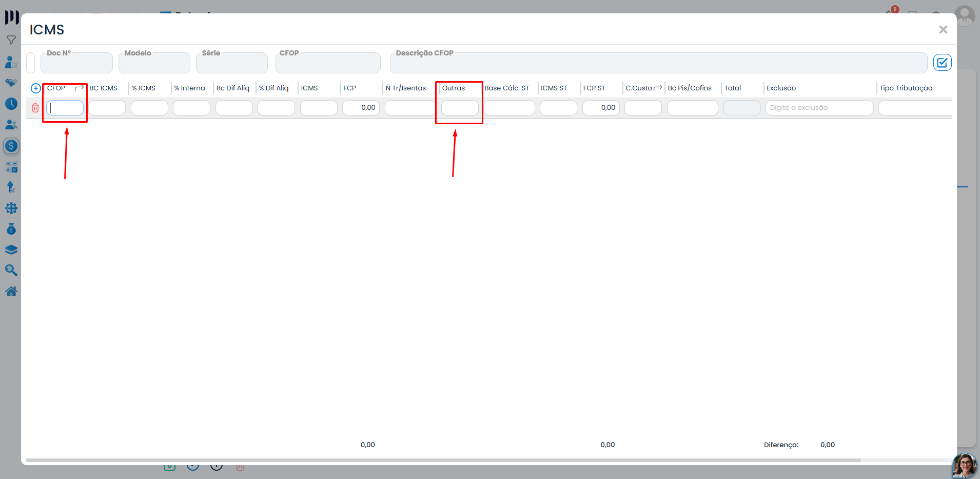Viewport: 980px width, 479px height.
Task: Focus the CFOP input in the row
Action: click(x=65, y=108)
